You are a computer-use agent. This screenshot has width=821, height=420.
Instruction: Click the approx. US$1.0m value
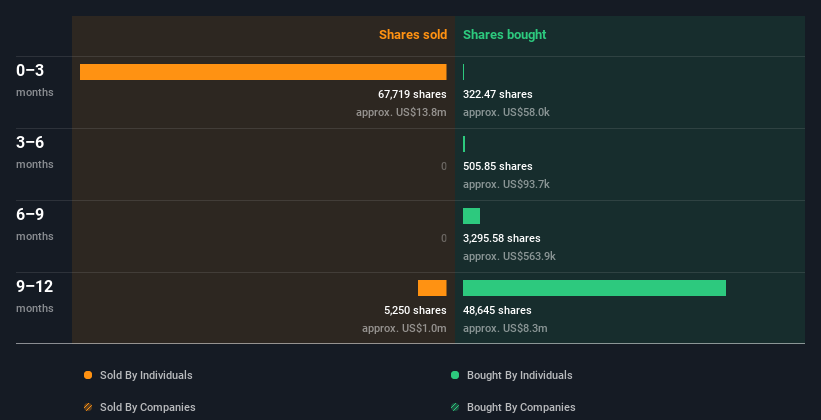point(404,328)
